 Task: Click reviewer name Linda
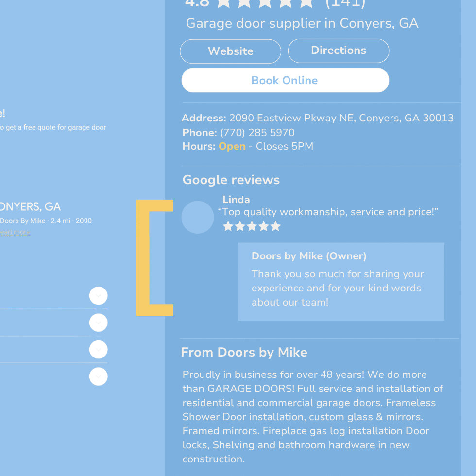click(x=236, y=200)
